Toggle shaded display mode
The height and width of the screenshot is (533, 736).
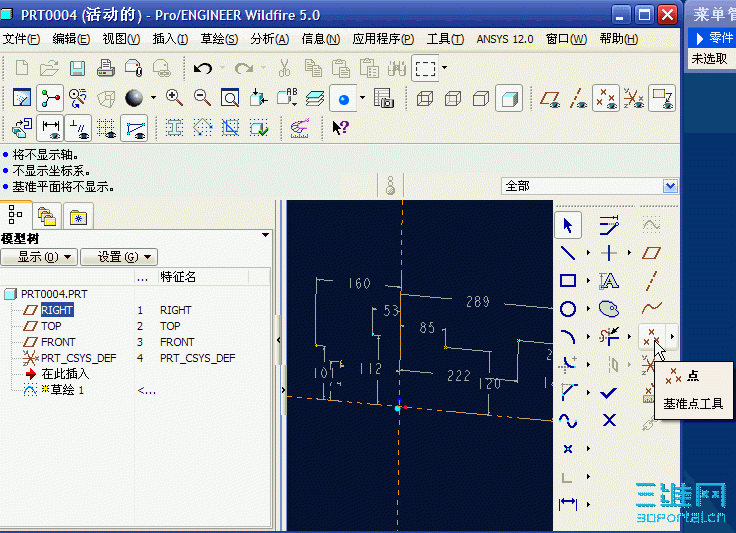pos(509,99)
